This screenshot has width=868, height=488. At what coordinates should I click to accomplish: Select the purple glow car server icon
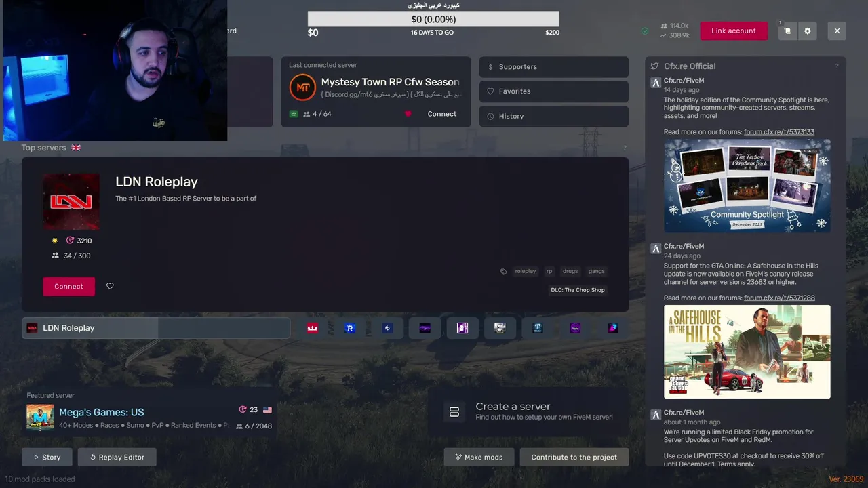point(425,328)
